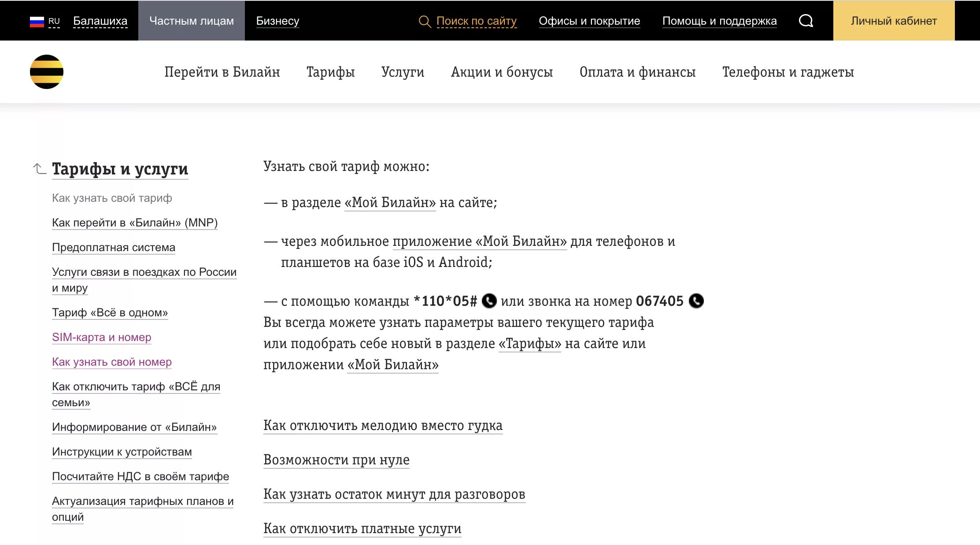Click «Мой Билайн» link in first bullet
The height and width of the screenshot is (545, 980).
coord(390,203)
